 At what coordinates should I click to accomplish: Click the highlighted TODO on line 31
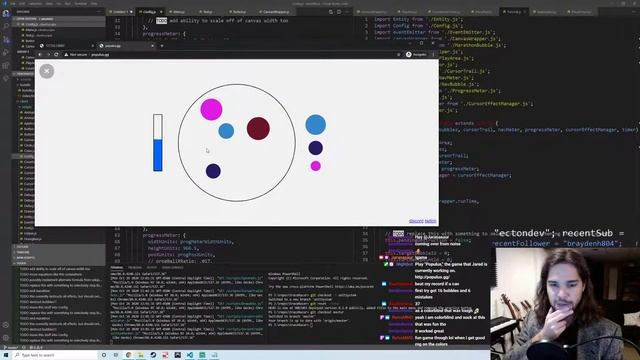pos(161,20)
